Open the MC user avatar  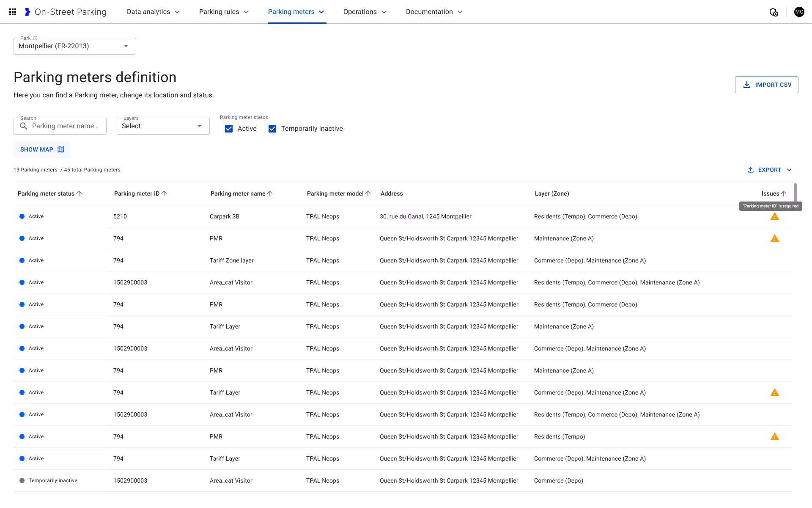pyautogui.click(x=799, y=12)
